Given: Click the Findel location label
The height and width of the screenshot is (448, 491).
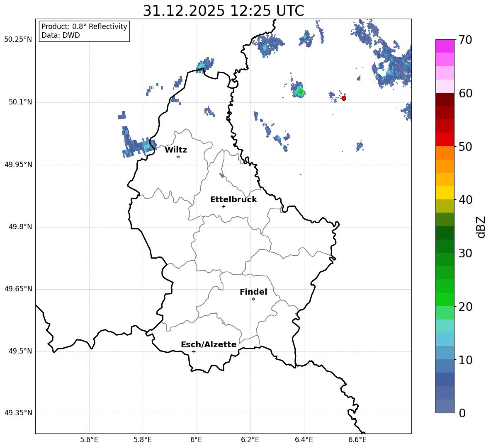Looking at the screenshot, I should (x=253, y=292).
